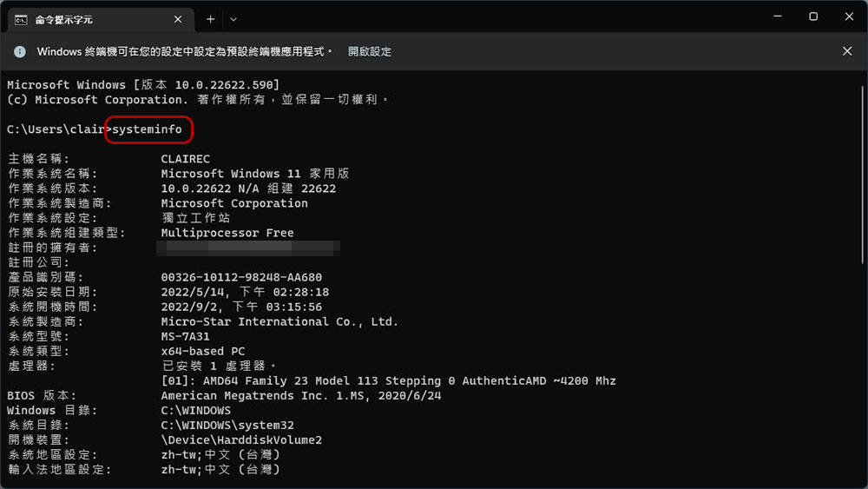Open the 開啟設定 link
The image size is (868, 489).
[370, 51]
